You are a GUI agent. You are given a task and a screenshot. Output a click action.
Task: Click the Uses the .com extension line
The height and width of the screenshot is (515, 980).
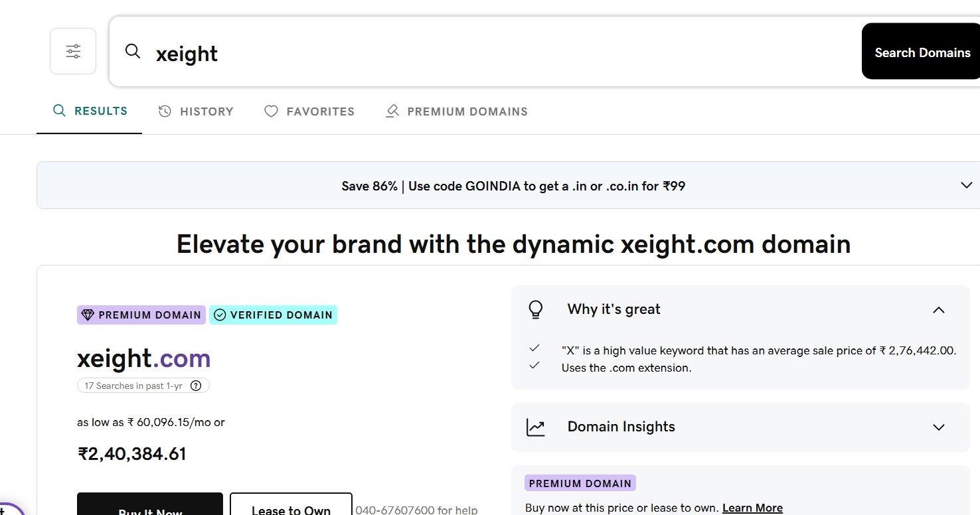627,368
